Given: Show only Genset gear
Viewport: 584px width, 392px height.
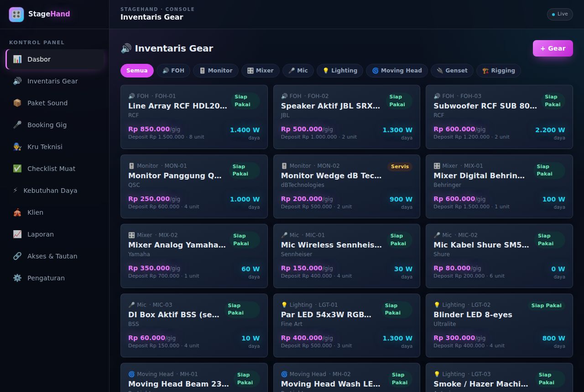Looking at the screenshot, I should coord(452,71).
